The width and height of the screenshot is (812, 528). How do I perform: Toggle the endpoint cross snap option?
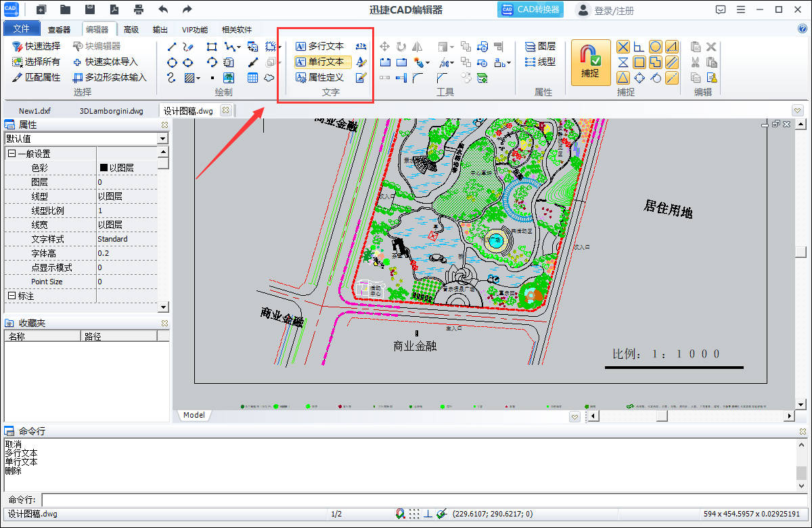pos(623,47)
